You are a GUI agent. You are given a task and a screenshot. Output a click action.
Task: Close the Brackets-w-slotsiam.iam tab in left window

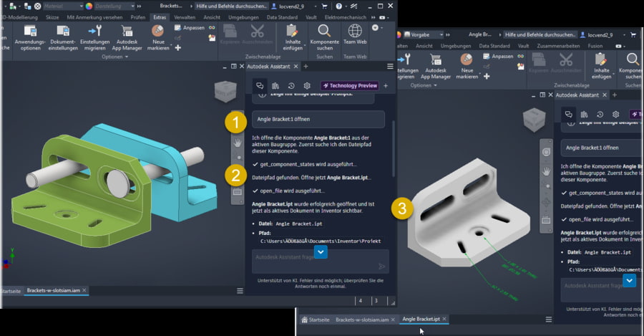pyautogui.click(x=84, y=290)
